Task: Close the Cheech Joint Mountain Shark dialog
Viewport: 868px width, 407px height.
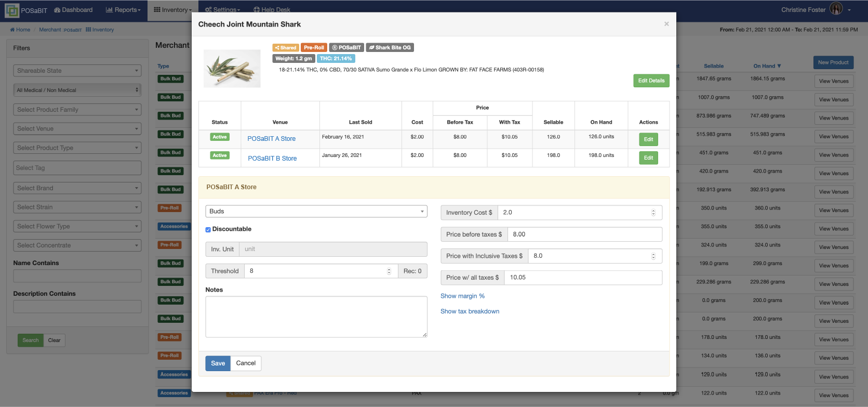Action: tap(666, 24)
